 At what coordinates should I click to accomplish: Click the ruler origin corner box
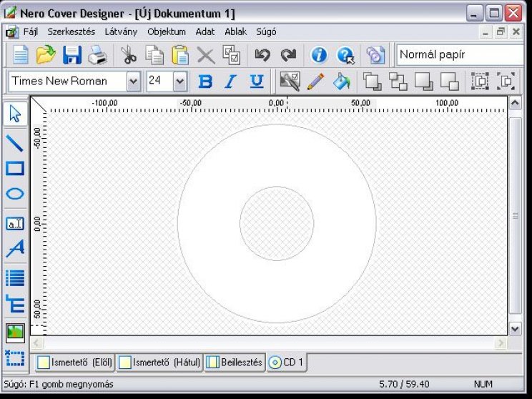click(39, 104)
